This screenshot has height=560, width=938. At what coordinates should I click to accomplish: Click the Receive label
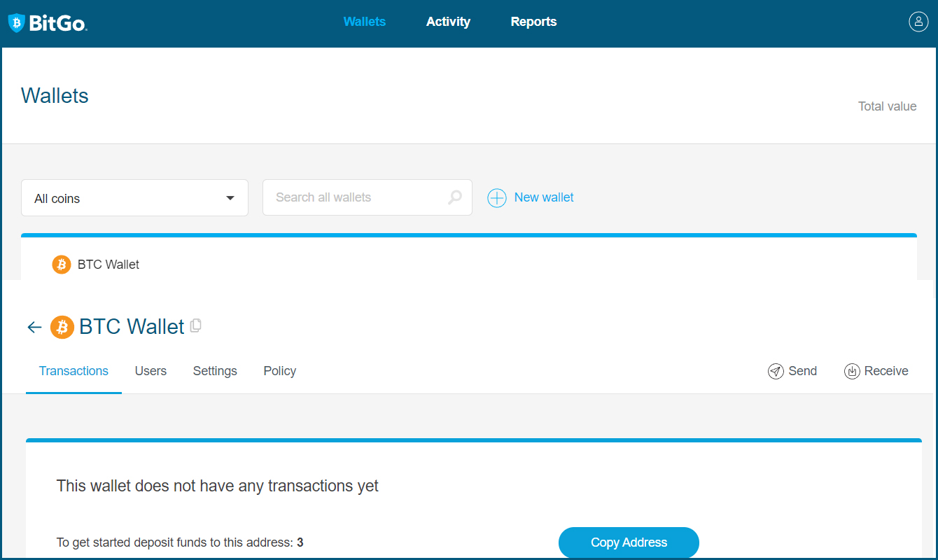(886, 371)
